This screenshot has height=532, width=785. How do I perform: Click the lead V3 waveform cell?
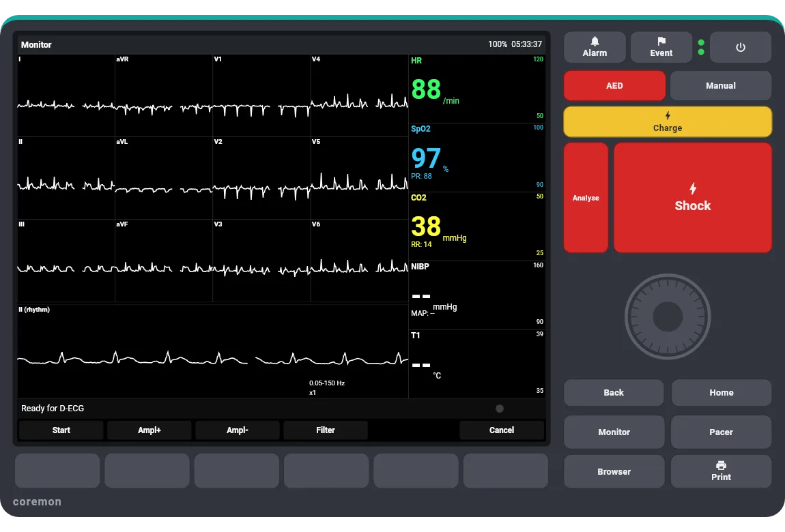click(261, 261)
